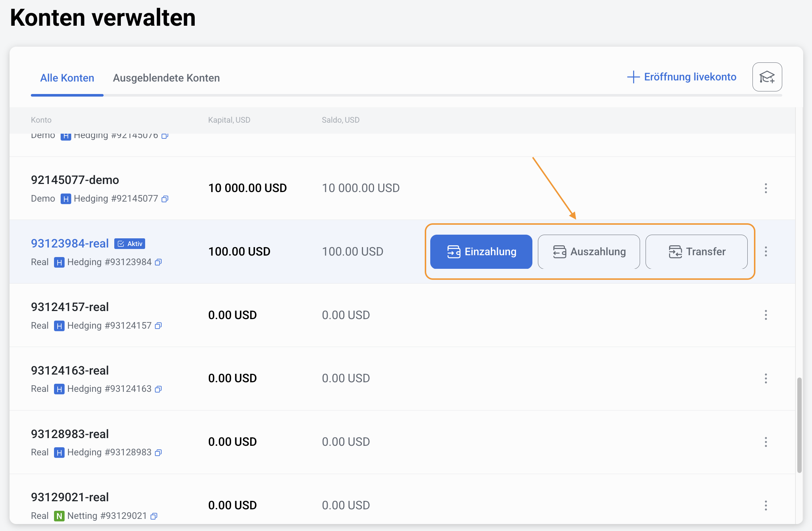Click the Hedging H badge of 93124157-real

point(59,326)
